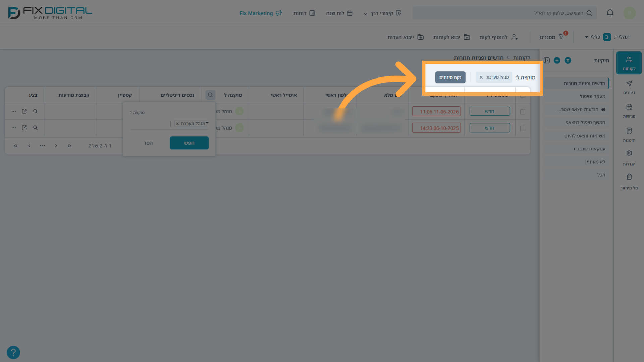Screen dimensions: 644x362
Task: Expand the קיצורי דרך dropdown menu
Action: (x=382, y=13)
